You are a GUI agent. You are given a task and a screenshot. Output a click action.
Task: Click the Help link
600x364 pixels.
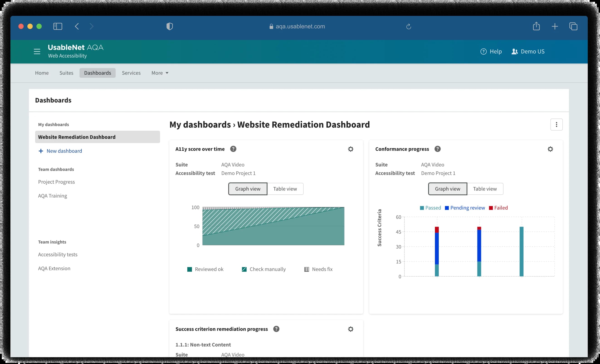click(491, 51)
